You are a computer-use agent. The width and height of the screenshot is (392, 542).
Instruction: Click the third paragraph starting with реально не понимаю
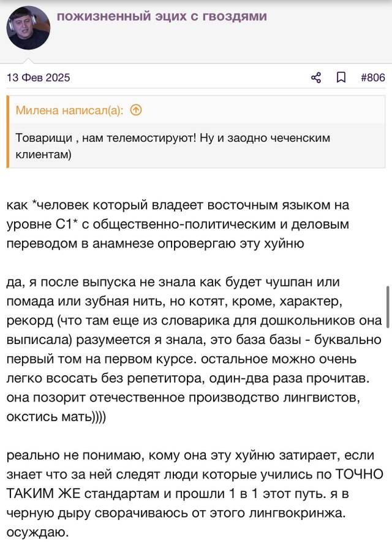(195, 494)
